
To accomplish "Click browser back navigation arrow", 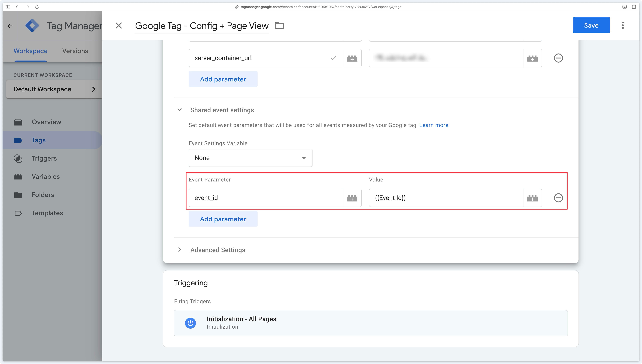I will click(18, 7).
